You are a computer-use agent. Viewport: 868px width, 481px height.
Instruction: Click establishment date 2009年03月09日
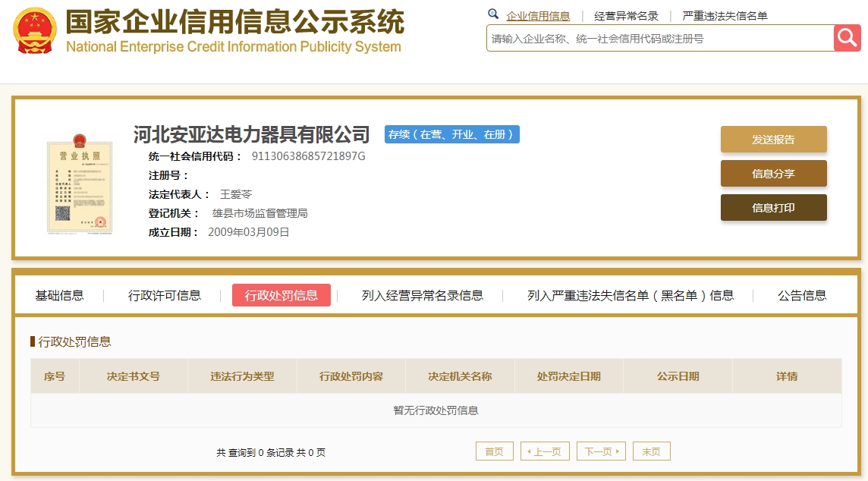point(249,232)
